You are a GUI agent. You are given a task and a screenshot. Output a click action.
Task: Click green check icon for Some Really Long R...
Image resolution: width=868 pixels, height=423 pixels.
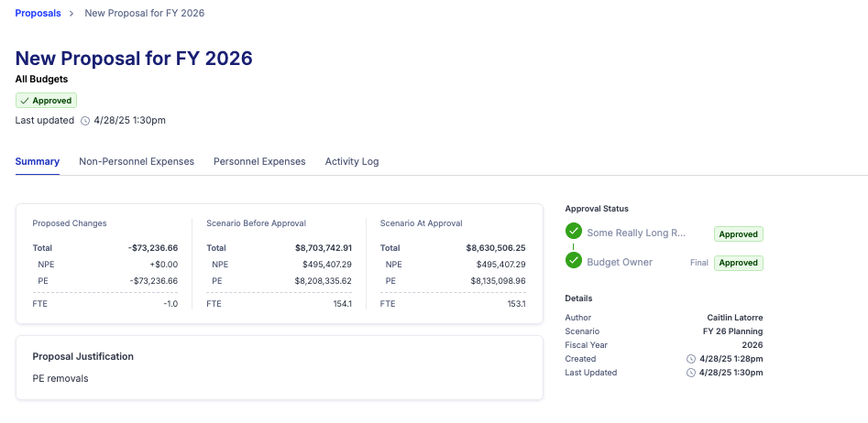click(x=574, y=233)
